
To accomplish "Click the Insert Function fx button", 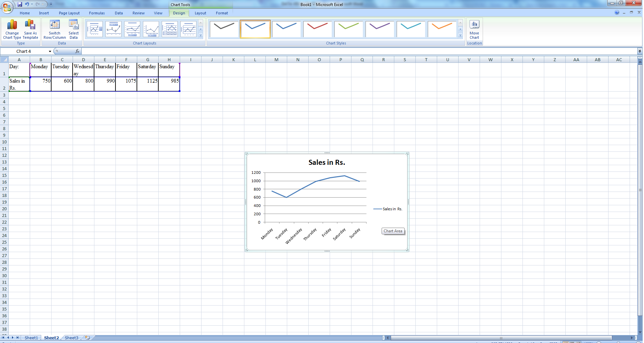I will pyautogui.click(x=77, y=51).
